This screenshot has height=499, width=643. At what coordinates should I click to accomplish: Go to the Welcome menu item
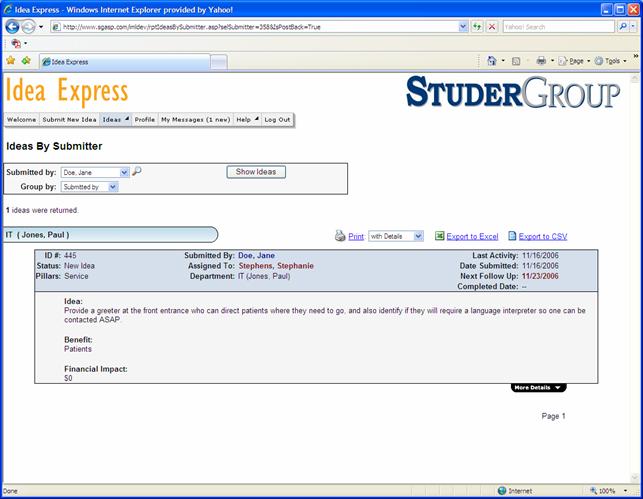(21, 120)
